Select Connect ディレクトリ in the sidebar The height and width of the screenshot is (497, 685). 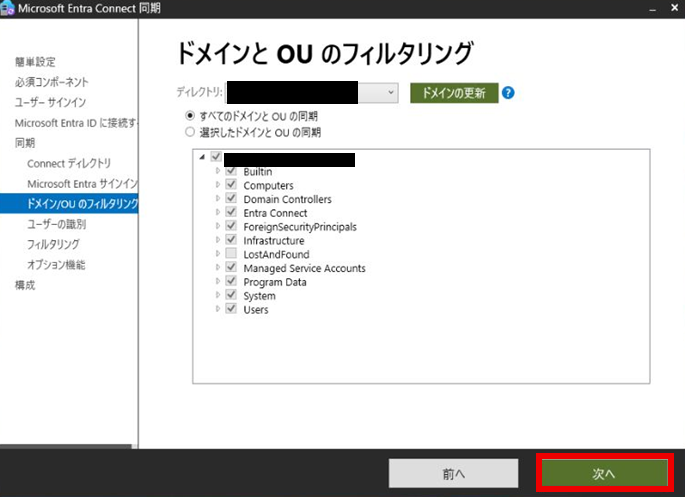click(69, 163)
